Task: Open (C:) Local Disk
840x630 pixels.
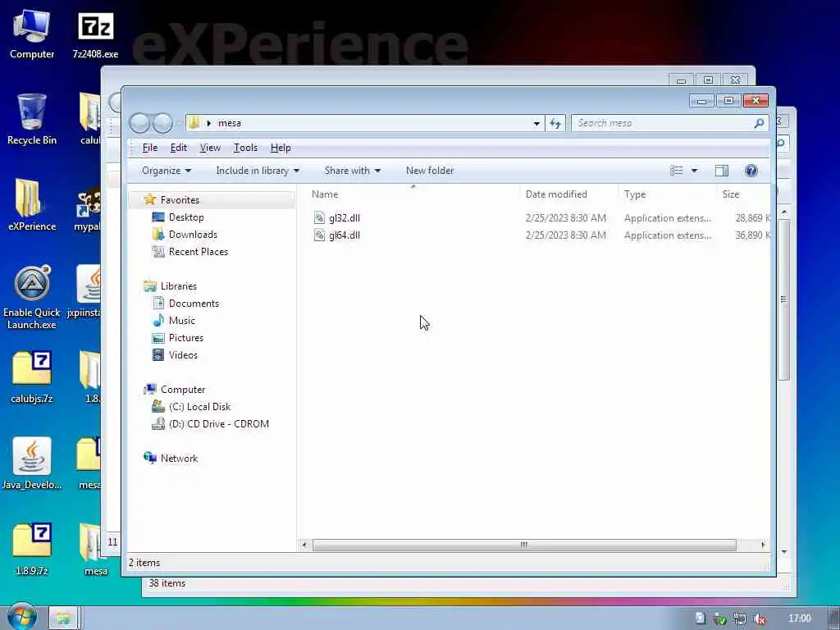Action: 199,407
